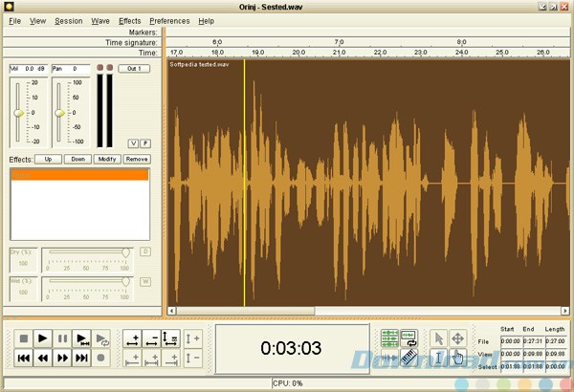Select the four-arrow move tool
The height and width of the screenshot is (392, 574).
(x=457, y=338)
